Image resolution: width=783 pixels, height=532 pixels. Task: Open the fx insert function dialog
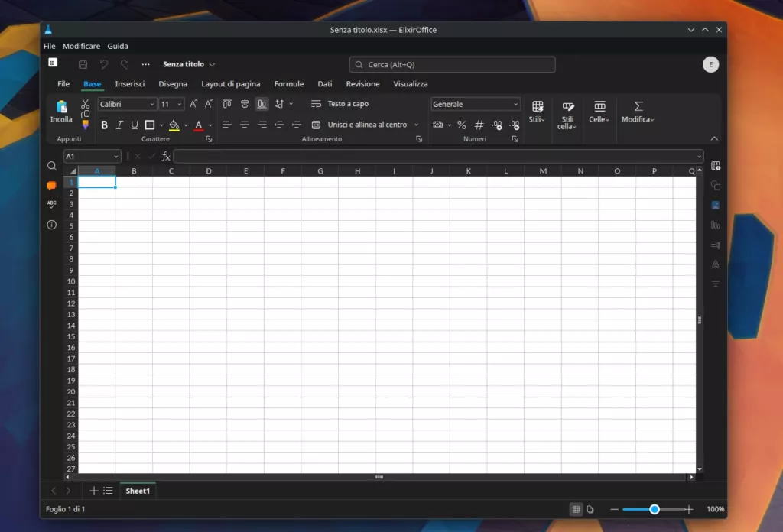[166, 157]
